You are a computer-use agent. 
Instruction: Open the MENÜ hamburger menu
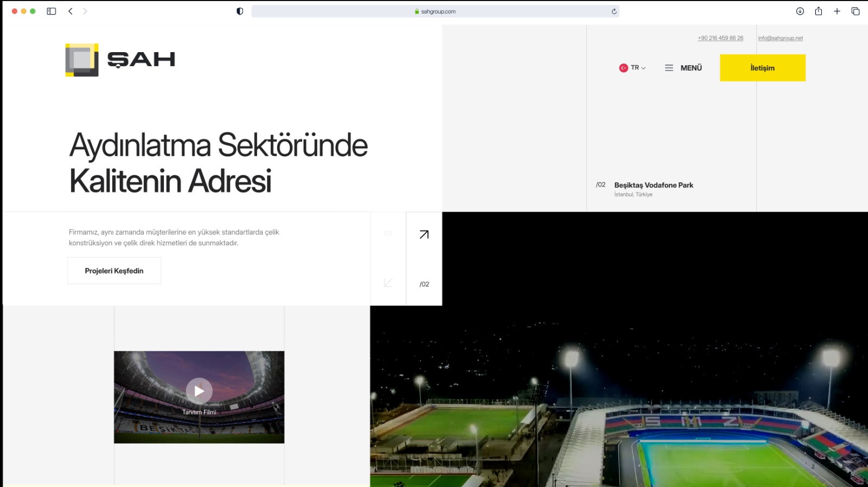[684, 68]
